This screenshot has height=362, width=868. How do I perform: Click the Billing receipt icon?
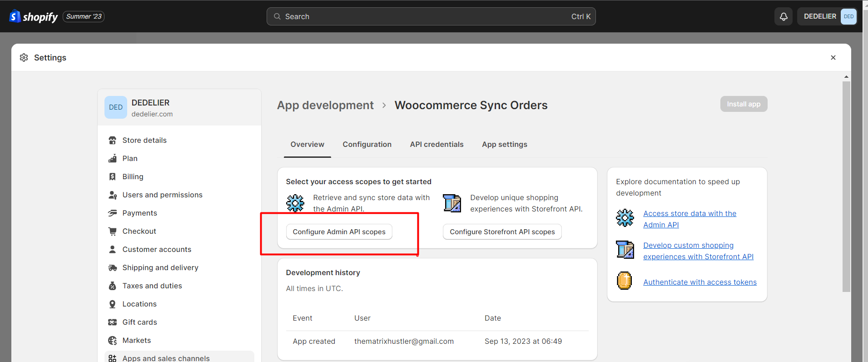pos(112,176)
